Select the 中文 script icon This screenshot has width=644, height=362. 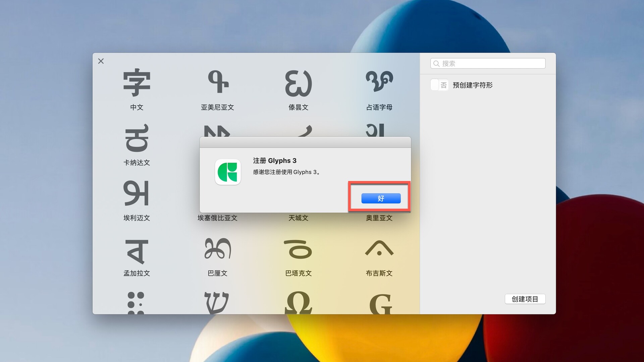coord(137,83)
